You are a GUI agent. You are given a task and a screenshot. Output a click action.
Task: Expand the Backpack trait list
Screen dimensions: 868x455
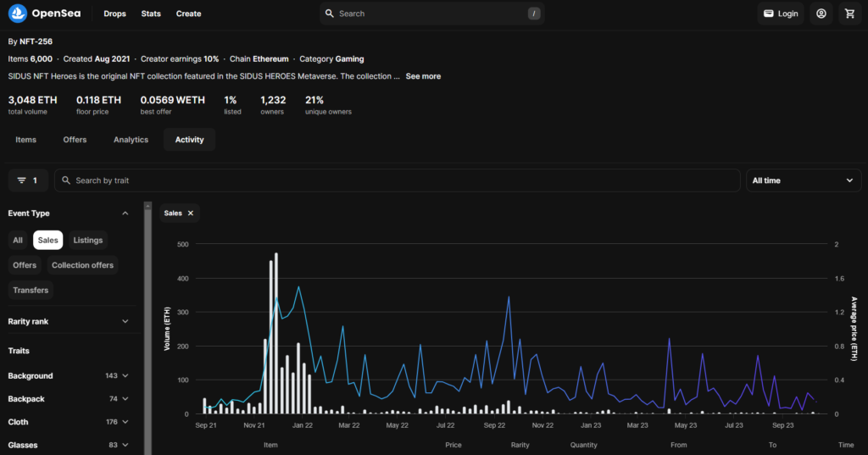click(x=125, y=398)
